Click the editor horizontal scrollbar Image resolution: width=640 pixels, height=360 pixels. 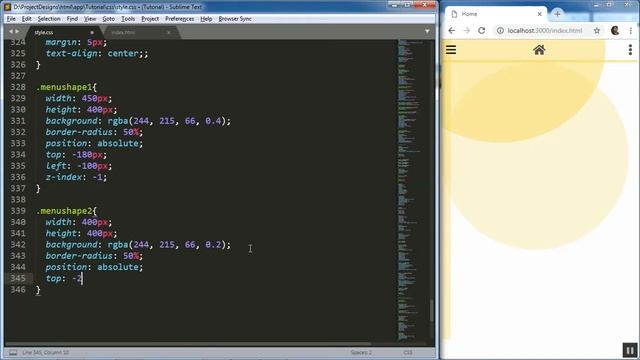[188, 344]
